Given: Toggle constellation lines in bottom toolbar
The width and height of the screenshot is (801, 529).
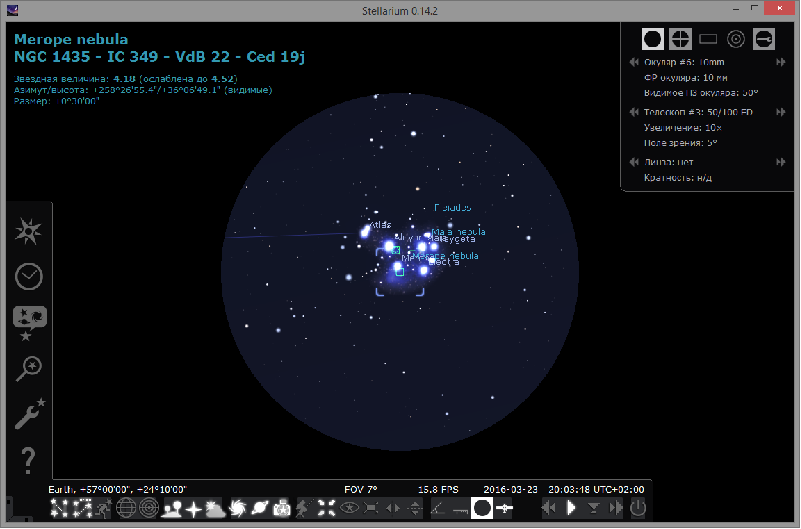Looking at the screenshot, I should point(59,508).
